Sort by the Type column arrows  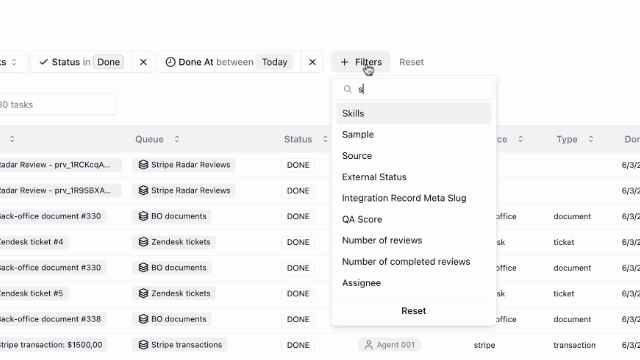click(591, 139)
